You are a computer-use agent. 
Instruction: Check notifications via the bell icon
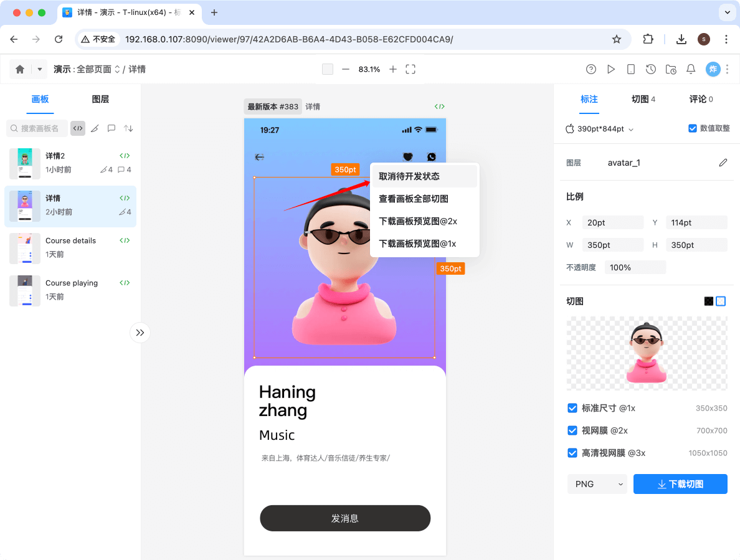(x=691, y=69)
